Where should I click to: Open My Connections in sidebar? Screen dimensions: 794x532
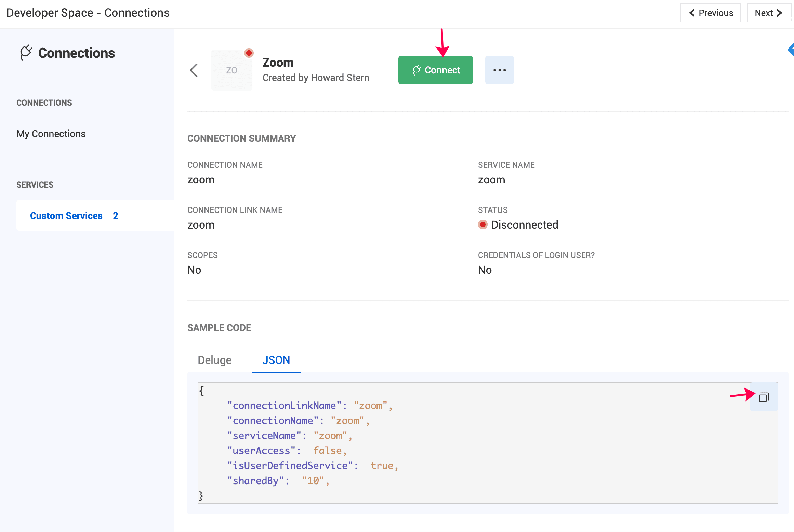tap(51, 134)
